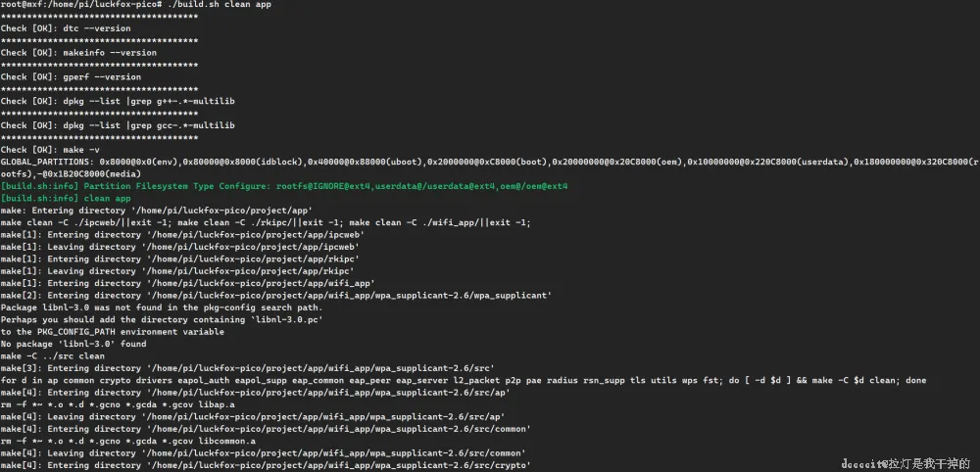Click the 'GLOBAL_PARTITIONS:' label

click(47, 162)
